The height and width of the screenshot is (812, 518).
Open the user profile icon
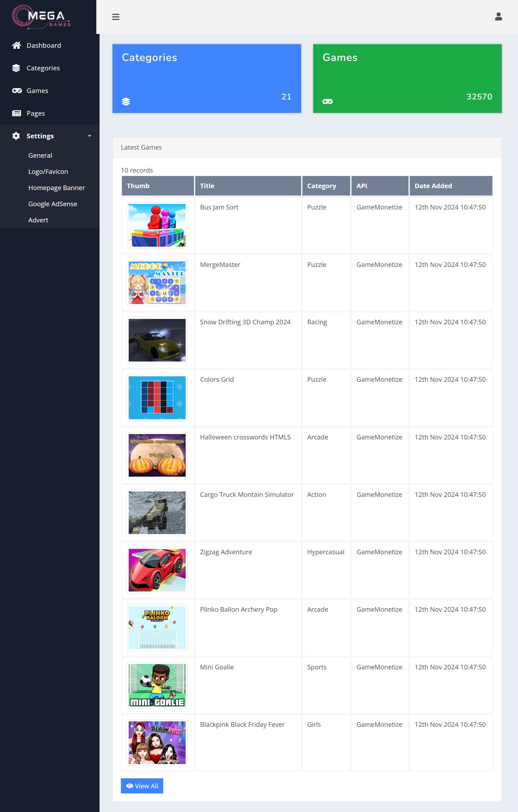pos(498,16)
